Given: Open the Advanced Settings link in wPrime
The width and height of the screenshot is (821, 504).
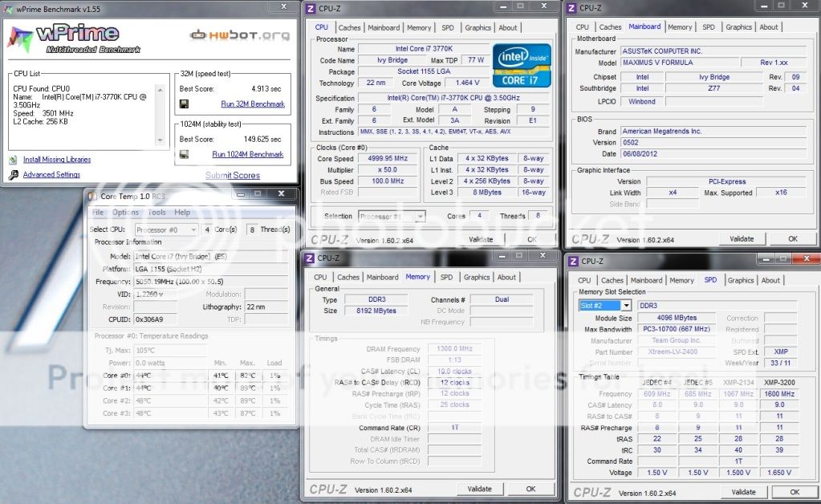Looking at the screenshot, I should [51, 175].
